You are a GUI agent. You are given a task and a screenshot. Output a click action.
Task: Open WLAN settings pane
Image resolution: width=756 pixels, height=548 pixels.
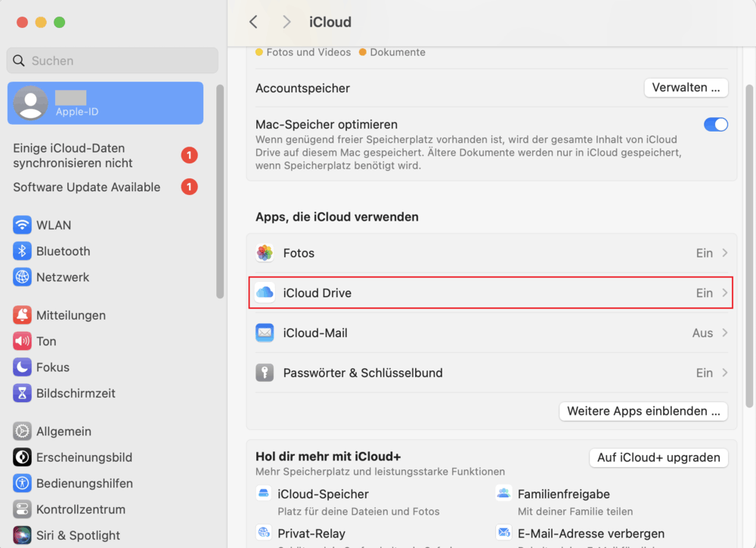point(106,225)
